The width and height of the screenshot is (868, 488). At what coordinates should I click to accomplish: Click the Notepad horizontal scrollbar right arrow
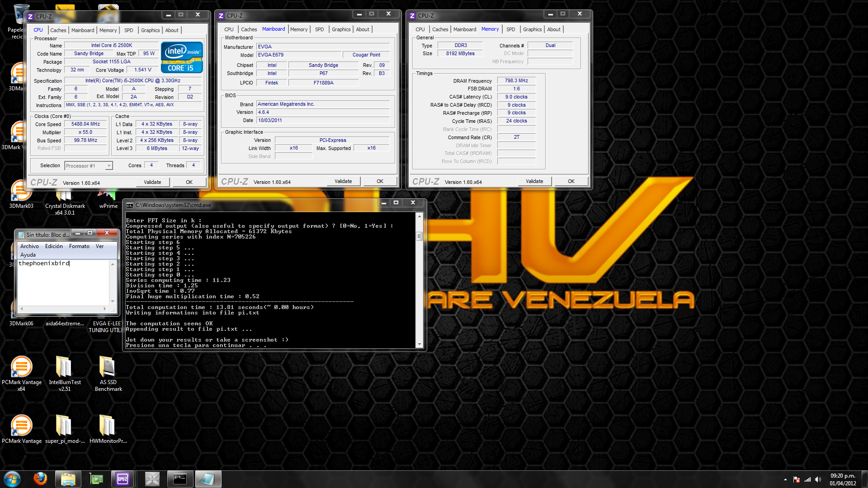click(x=105, y=309)
